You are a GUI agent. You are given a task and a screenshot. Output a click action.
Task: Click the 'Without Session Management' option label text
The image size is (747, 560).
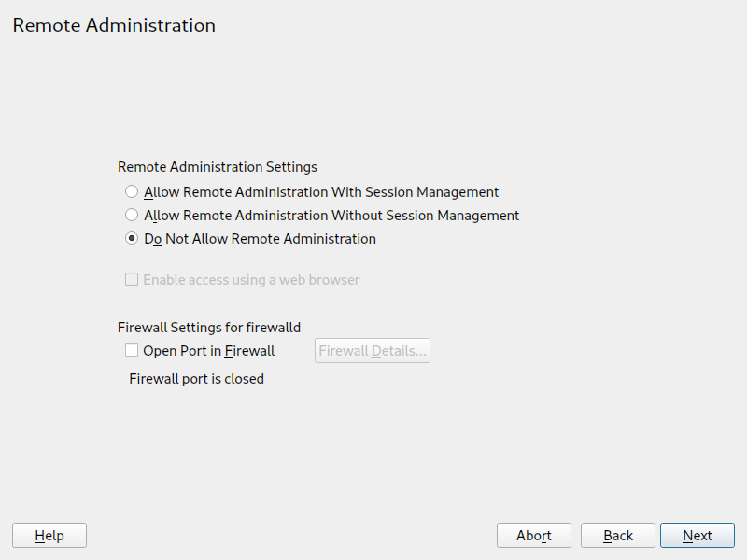331,216
